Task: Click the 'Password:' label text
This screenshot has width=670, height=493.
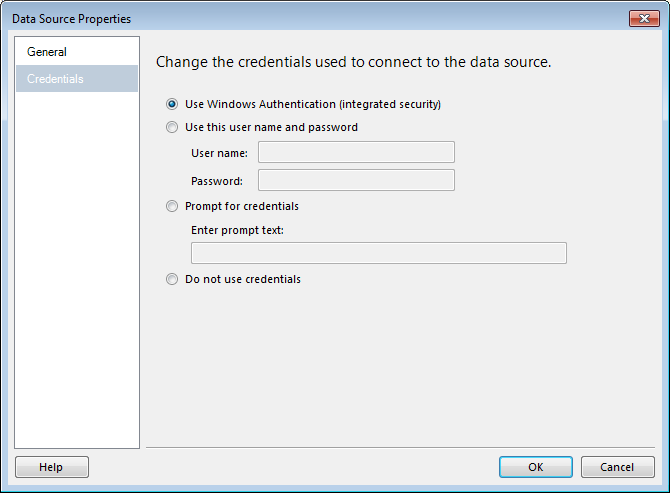Action: point(217,181)
